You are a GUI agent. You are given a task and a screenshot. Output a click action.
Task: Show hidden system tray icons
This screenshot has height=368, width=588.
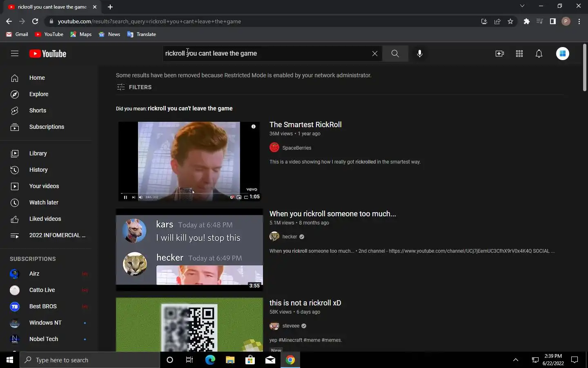[515, 360]
